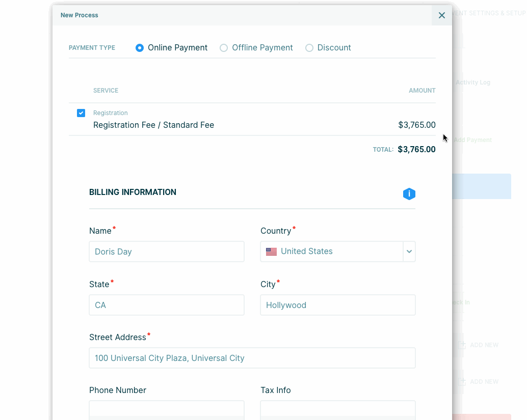The width and height of the screenshot is (527, 420).
Task: Select the Discount payment type option
Action: pos(309,48)
